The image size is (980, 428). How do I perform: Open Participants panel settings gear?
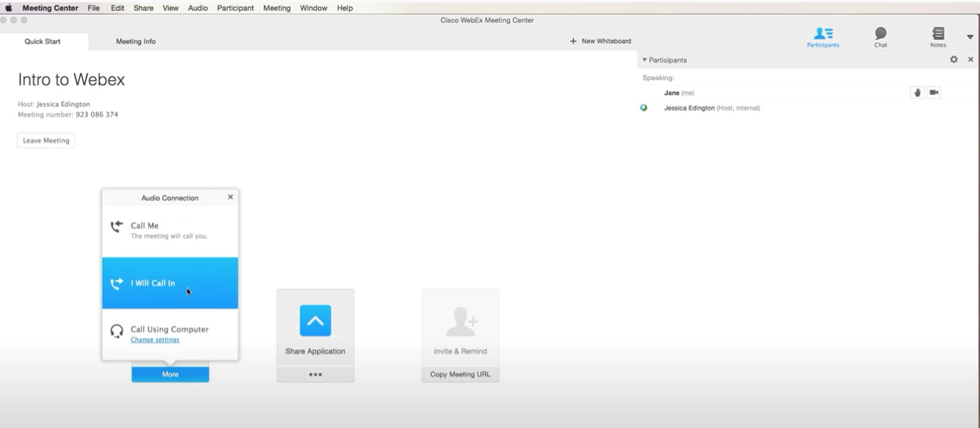954,60
